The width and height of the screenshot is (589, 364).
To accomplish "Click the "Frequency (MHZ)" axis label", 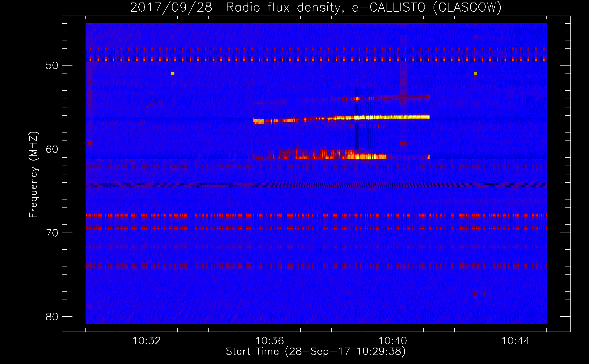I will tap(33, 175).
